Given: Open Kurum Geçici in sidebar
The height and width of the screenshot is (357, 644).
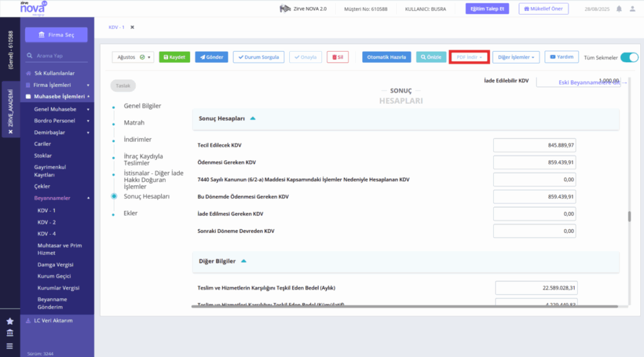Looking at the screenshot, I should (54, 276).
